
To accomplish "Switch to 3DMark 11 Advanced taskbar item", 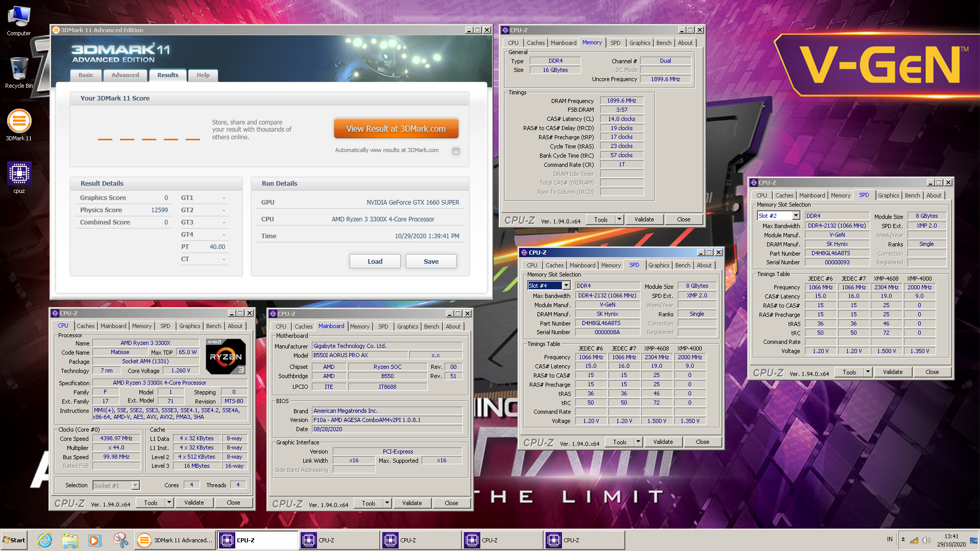I will coord(175,540).
